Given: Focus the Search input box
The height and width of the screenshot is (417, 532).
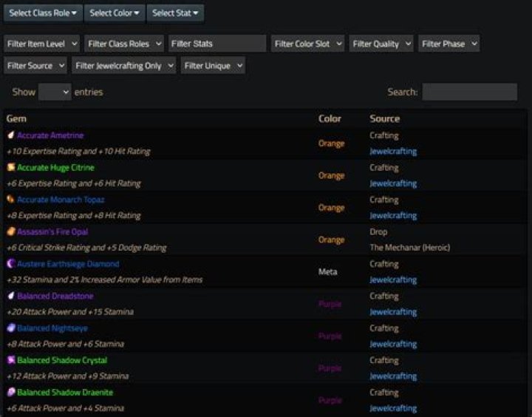Looking at the screenshot, I should pyautogui.click(x=469, y=92).
